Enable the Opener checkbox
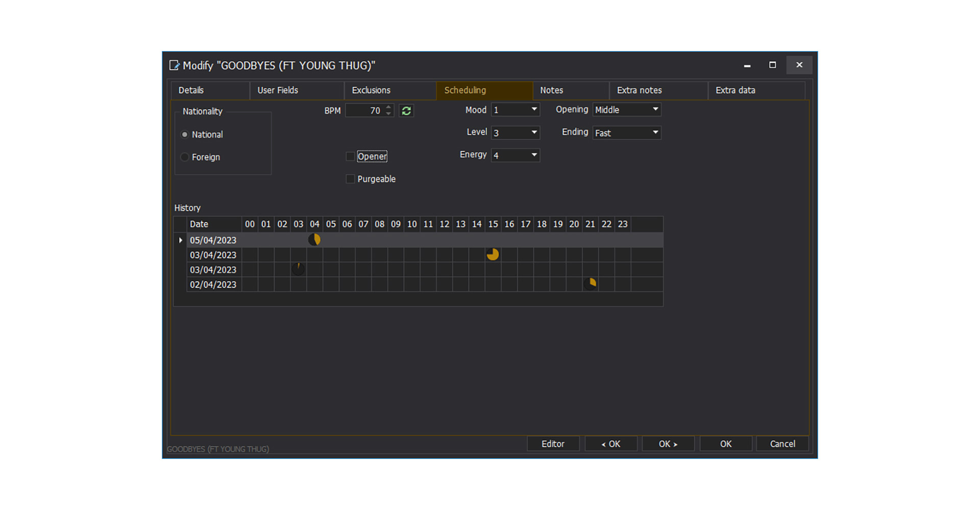 click(x=350, y=157)
